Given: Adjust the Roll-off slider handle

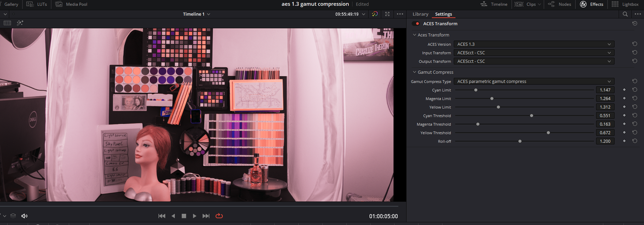Looking at the screenshot, I should (x=520, y=141).
